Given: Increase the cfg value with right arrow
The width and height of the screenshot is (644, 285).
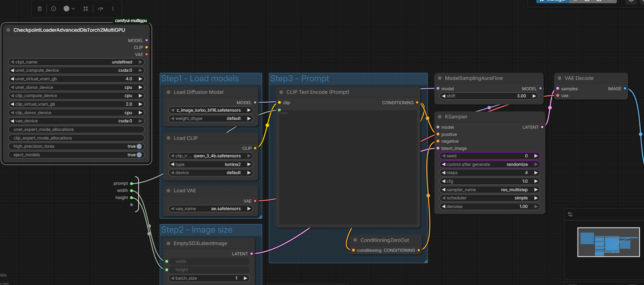Looking at the screenshot, I should [536, 181].
